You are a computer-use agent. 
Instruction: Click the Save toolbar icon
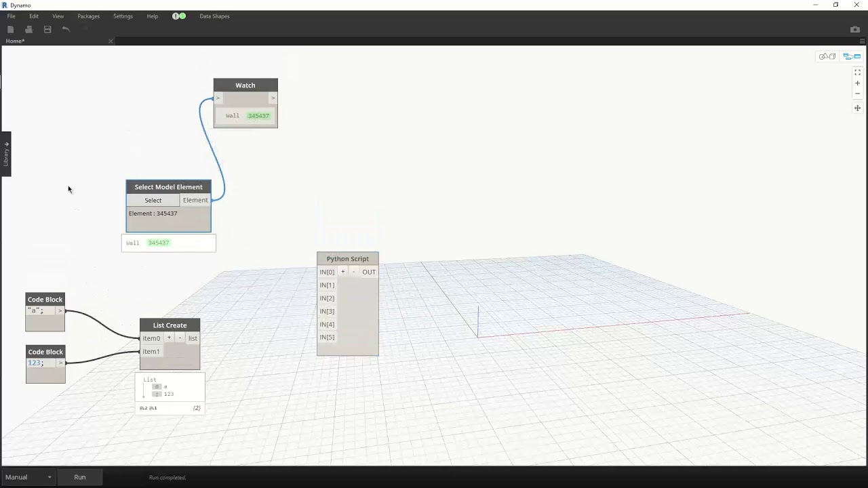(x=47, y=29)
